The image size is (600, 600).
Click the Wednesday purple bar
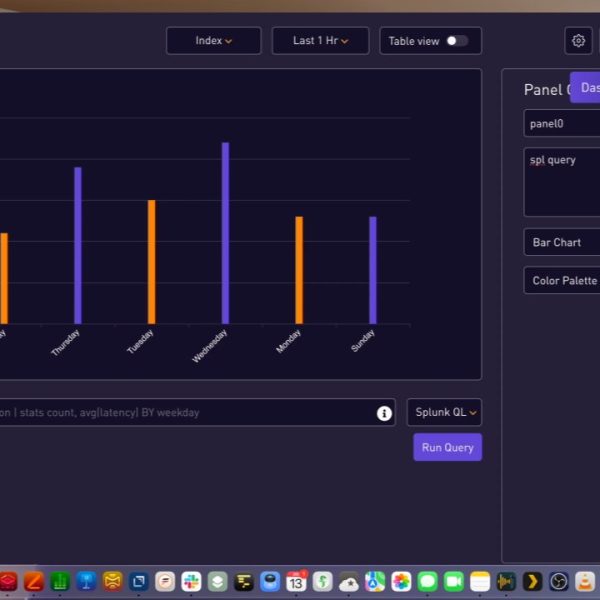click(x=225, y=233)
